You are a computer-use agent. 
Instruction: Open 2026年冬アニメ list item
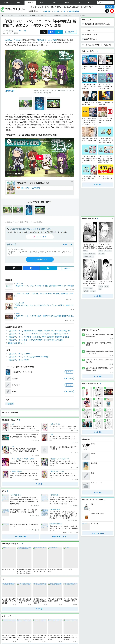pyautogui.click(x=90, y=35)
